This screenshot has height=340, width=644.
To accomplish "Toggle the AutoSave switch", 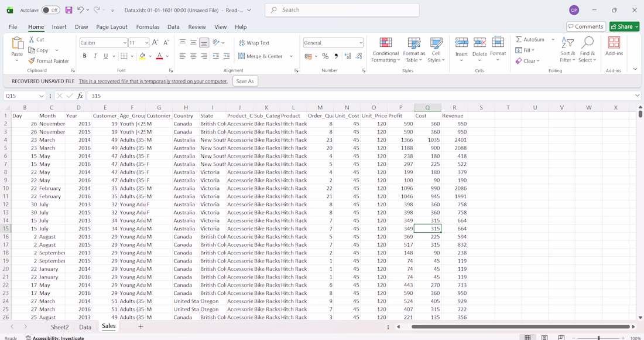I will coord(50,10).
